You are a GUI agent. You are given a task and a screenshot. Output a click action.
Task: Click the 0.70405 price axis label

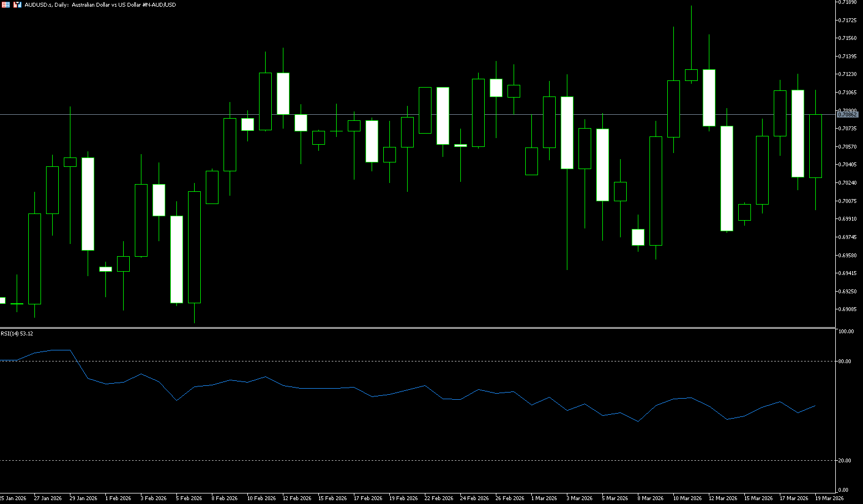[847, 165]
